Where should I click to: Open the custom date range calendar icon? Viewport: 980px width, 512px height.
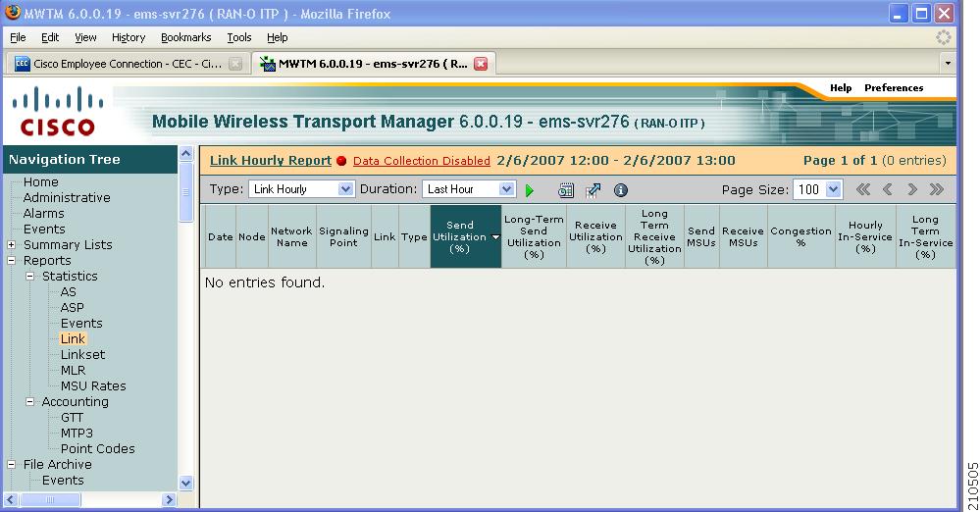tap(566, 190)
